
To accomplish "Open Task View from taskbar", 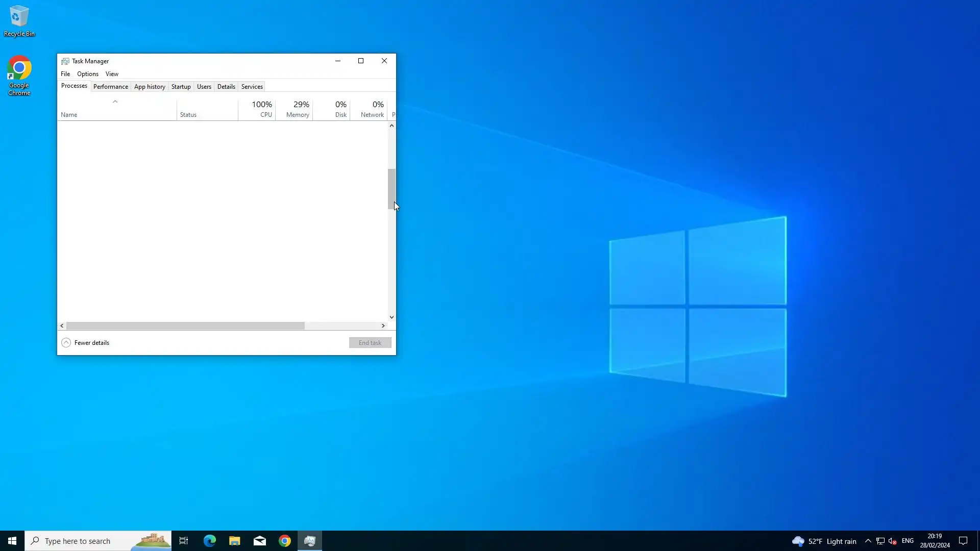I will (x=184, y=541).
